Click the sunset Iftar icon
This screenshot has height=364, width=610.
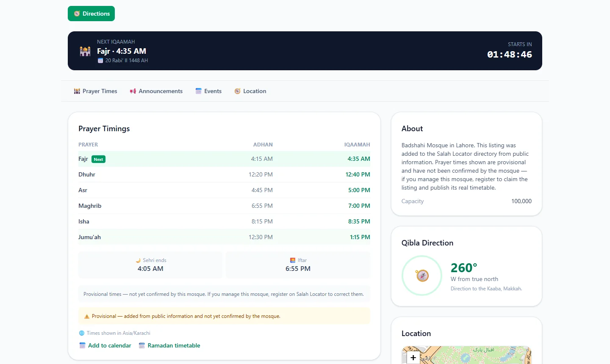click(293, 260)
